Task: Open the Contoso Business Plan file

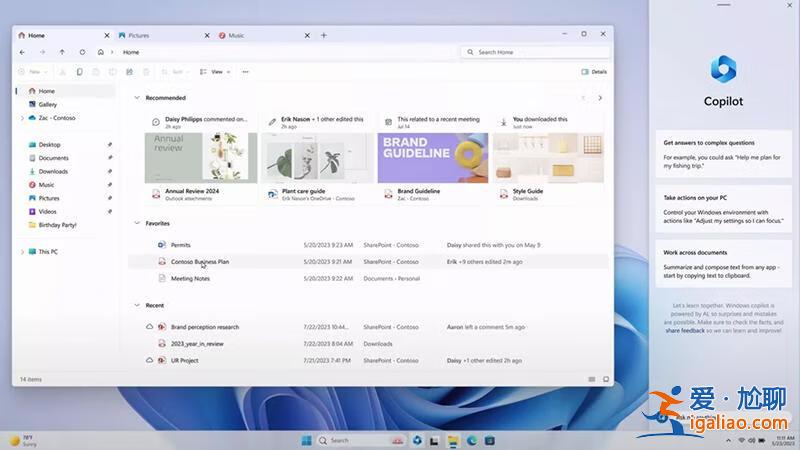Action: pos(200,262)
